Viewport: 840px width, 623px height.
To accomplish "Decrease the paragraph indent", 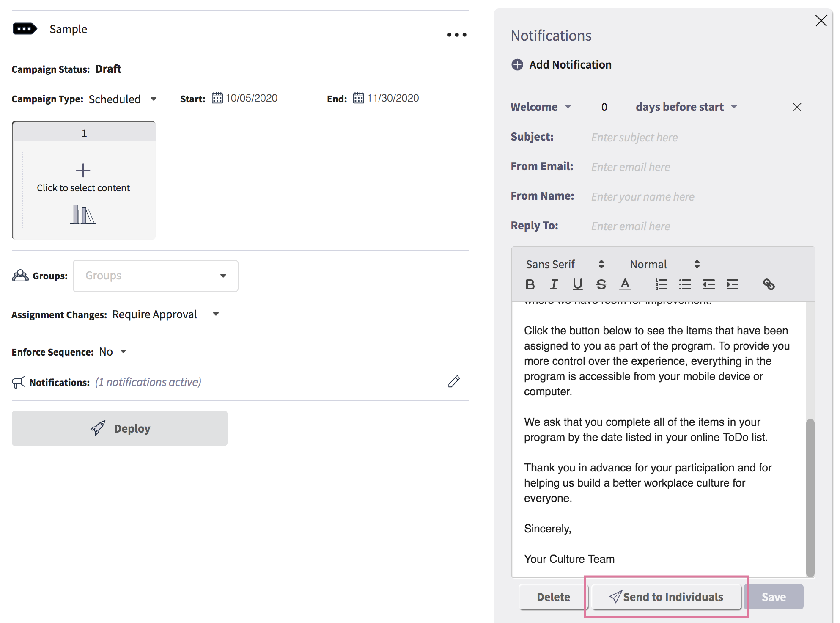I will (708, 284).
